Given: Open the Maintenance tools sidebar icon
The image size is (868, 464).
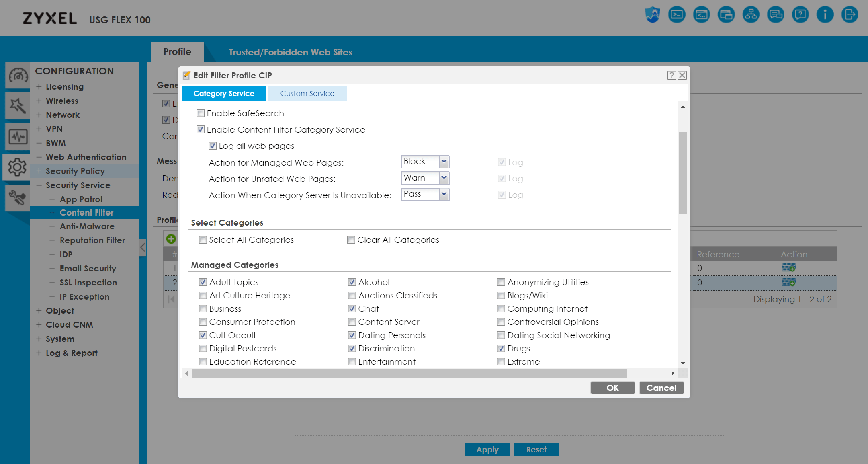Looking at the screenshot, I should point(18,197).
